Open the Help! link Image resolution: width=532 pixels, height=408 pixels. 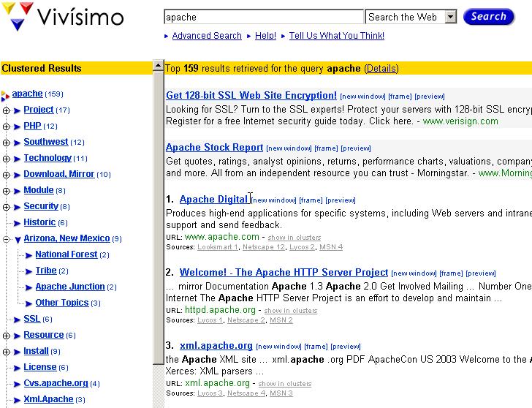[x=265, y=36]
